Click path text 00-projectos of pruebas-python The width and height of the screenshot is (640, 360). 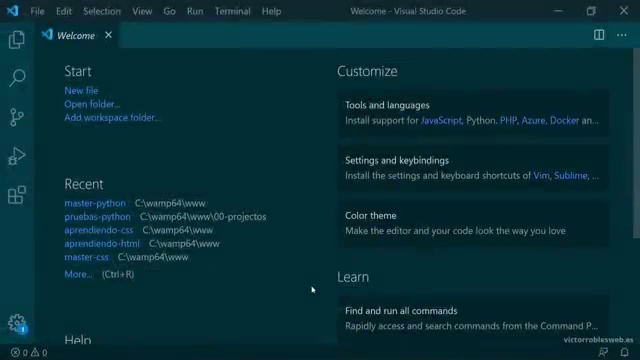point(240,216)
